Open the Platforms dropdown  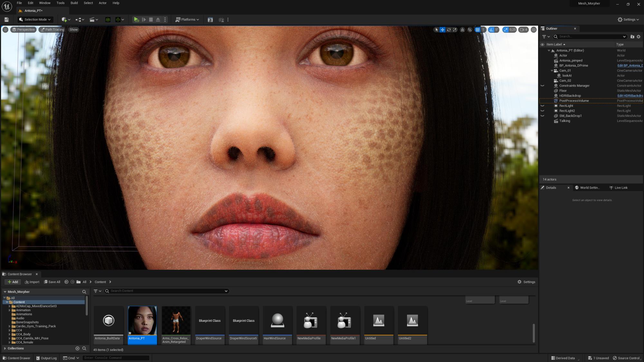tap(187, 20)
